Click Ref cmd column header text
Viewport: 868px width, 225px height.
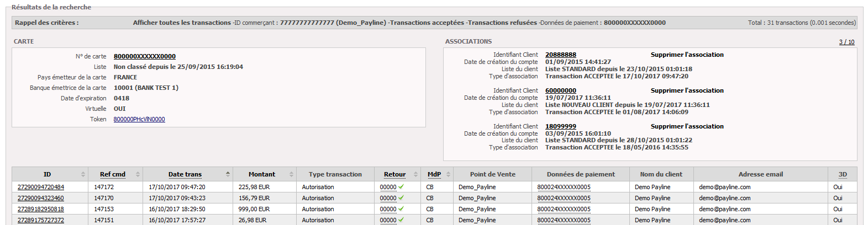tap(113, 174)
